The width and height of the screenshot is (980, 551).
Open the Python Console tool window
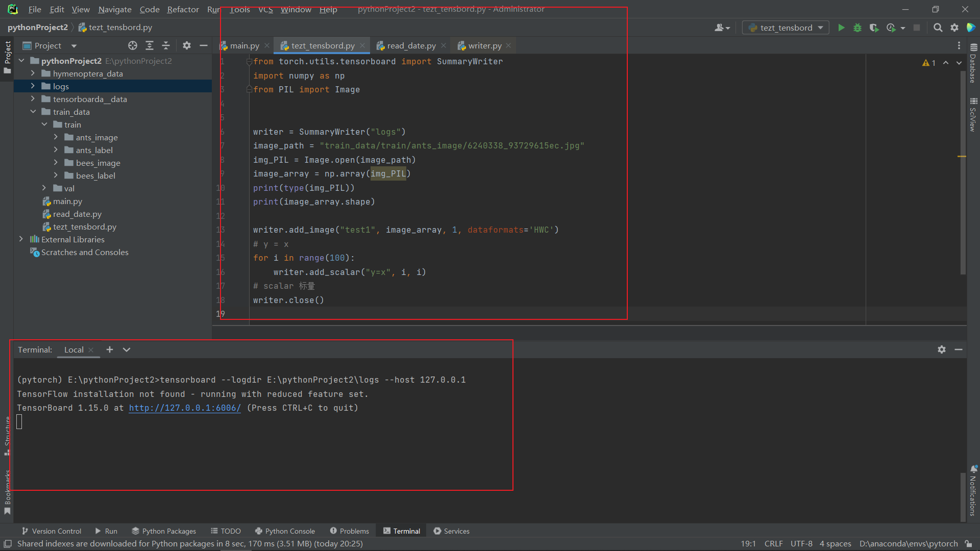click(x=285, y=531)
